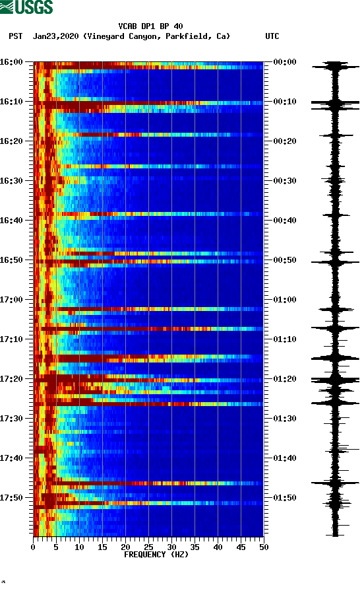The width and height of the screenshot is (364, 589).
Task: Click the date text 'Jan23,2020'
Action: pyautogui.click(x=55, y=36)
